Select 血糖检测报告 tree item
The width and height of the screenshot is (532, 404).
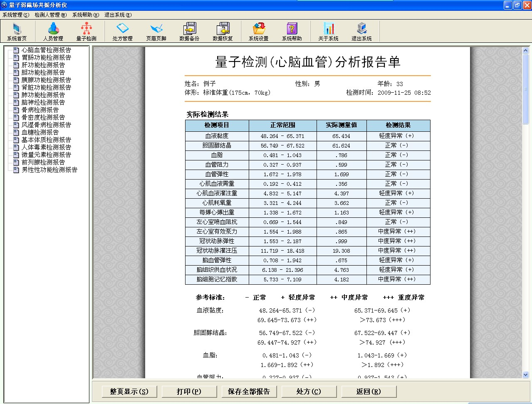(x=40, y=132)
